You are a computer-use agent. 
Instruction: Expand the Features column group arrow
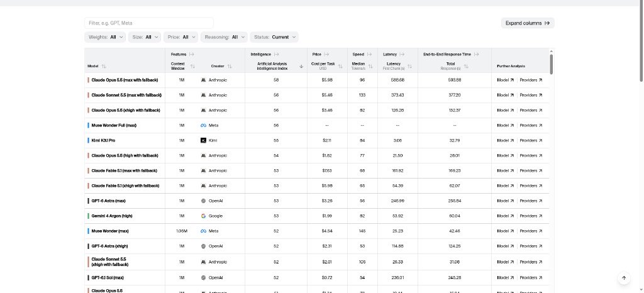click(191, 54)
